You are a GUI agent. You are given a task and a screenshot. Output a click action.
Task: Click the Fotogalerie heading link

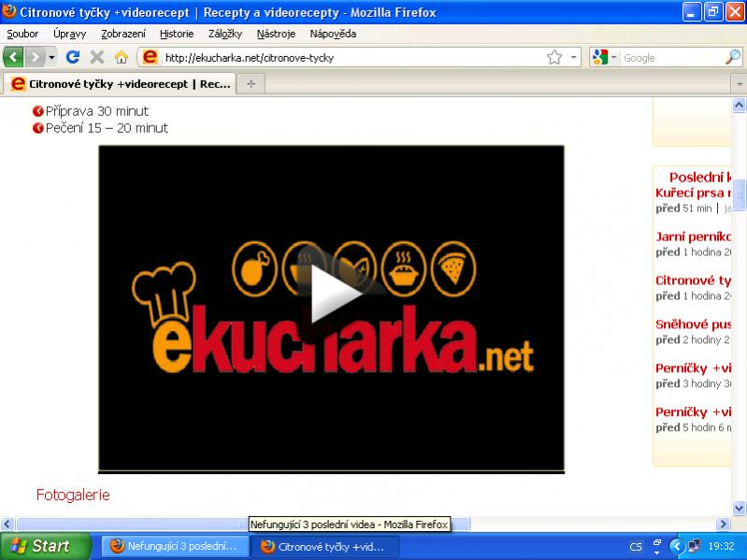point(73,495)
